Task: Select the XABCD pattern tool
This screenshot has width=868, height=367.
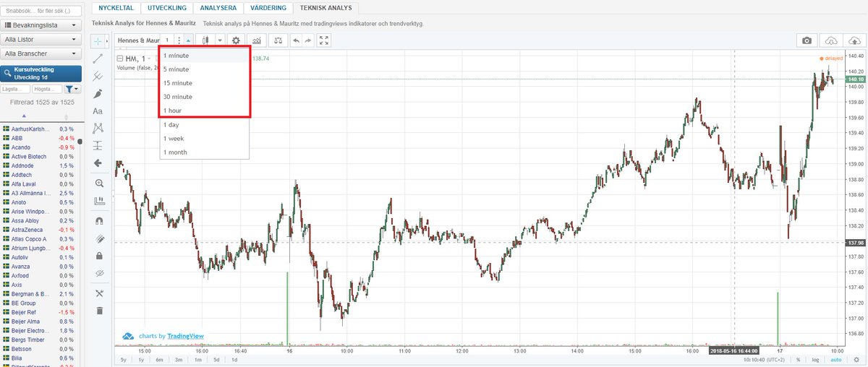Action: click(x=98, y=128)
